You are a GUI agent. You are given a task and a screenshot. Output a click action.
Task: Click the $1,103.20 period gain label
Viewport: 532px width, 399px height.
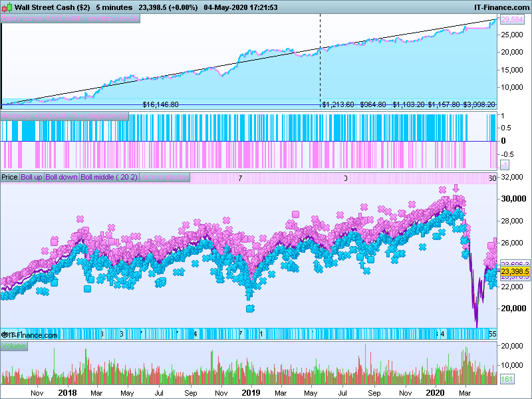[408, 104]
